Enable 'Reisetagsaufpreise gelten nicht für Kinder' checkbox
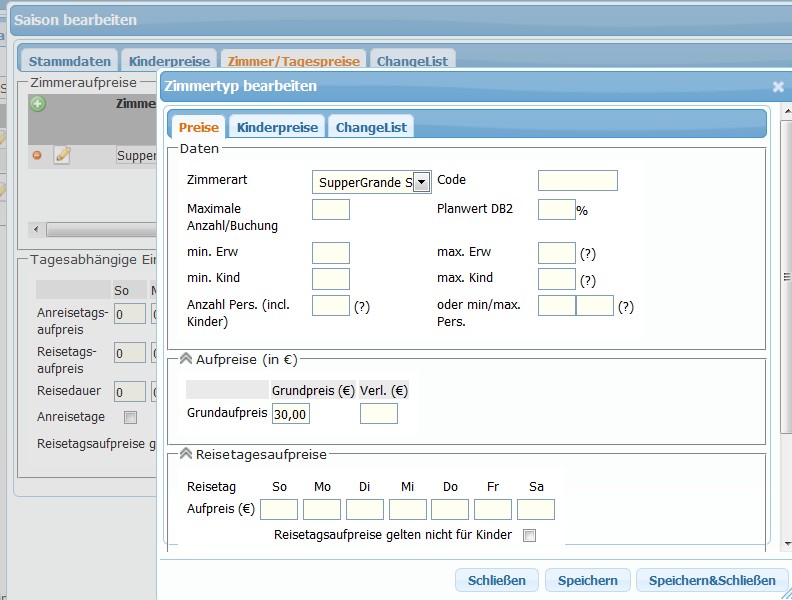This screenshot has height=600, width=792. (x=530, y=536)
